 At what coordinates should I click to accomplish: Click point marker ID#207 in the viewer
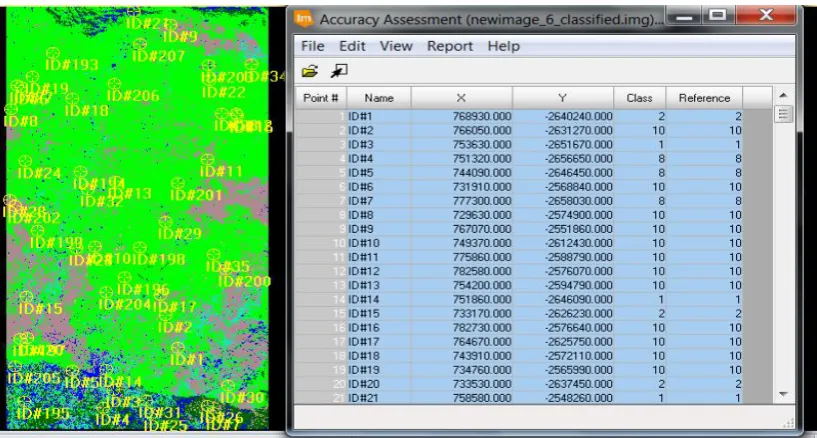139,44
